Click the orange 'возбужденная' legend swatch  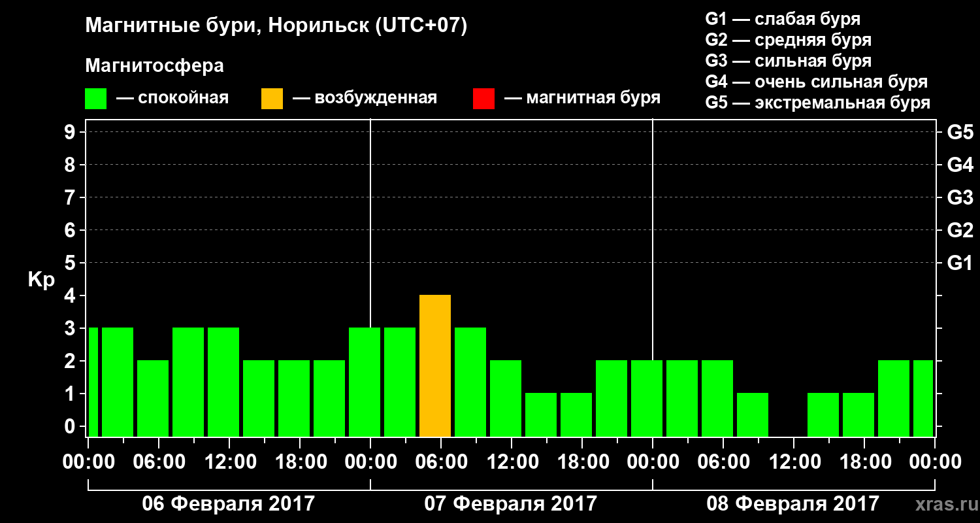[272, 99]
